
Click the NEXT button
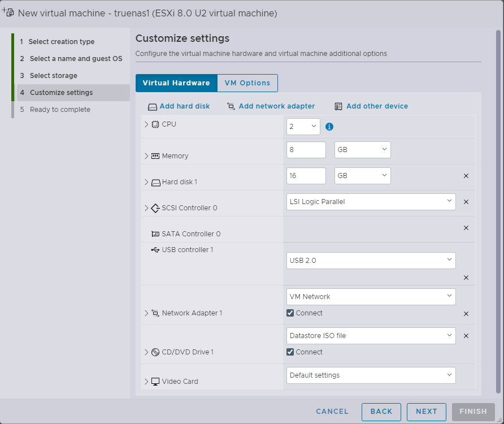click(427, 412)
